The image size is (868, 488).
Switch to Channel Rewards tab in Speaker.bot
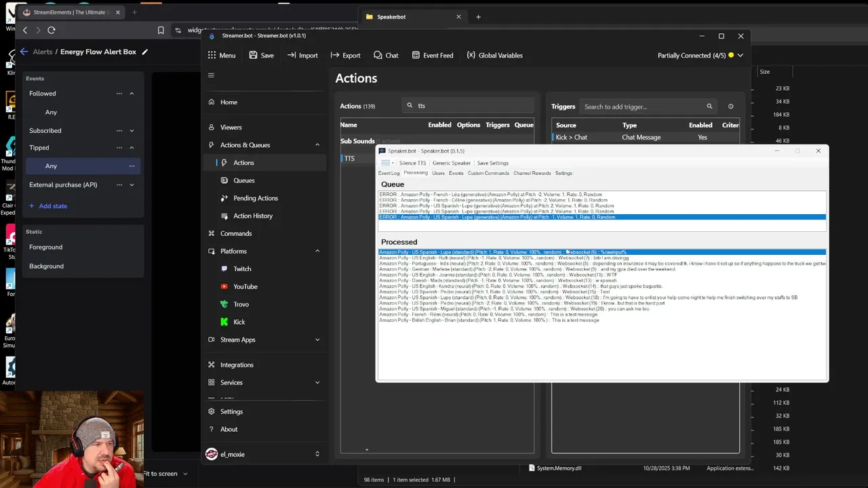(532, 173)
